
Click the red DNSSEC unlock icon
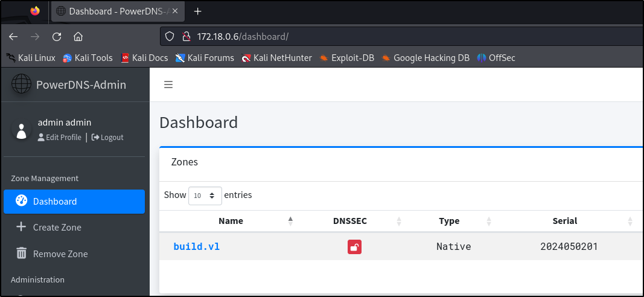click(354, 246)
